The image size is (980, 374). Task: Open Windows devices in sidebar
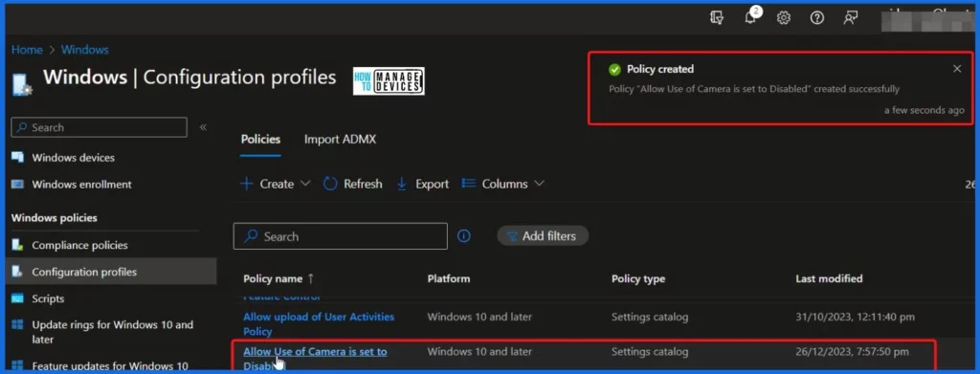pyautogui.click(x=73, y=157)
